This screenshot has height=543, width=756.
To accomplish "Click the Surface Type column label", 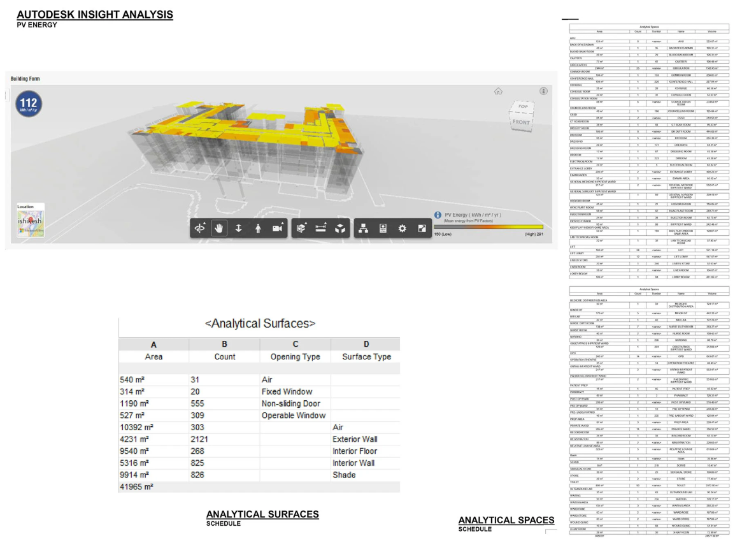I will coord(366,357).
